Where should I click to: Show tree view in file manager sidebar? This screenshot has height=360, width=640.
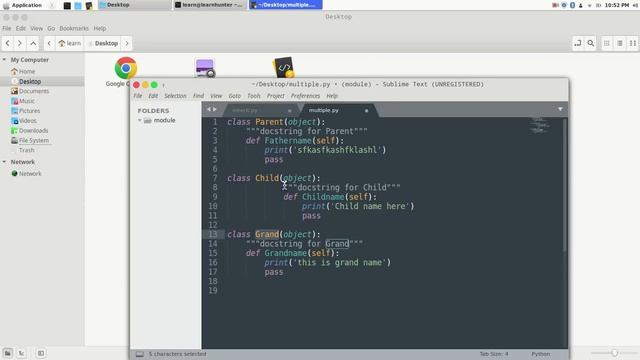21,353
